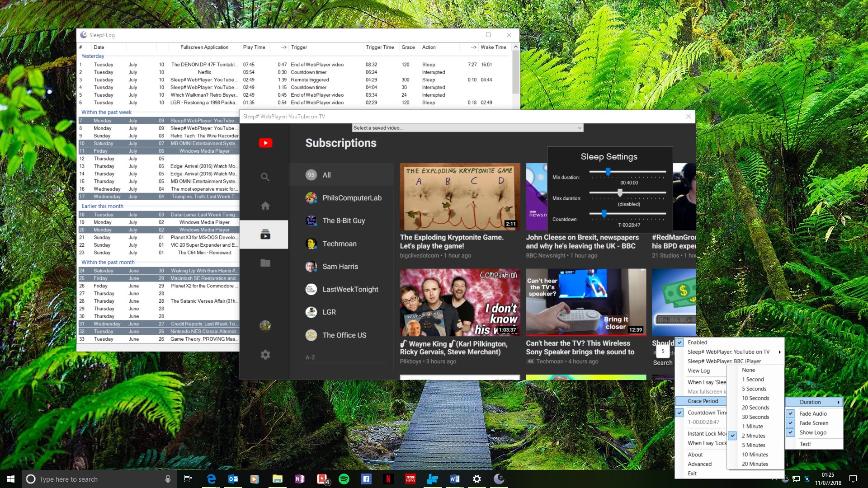Open the YouTube search icon

coord(265,177)
